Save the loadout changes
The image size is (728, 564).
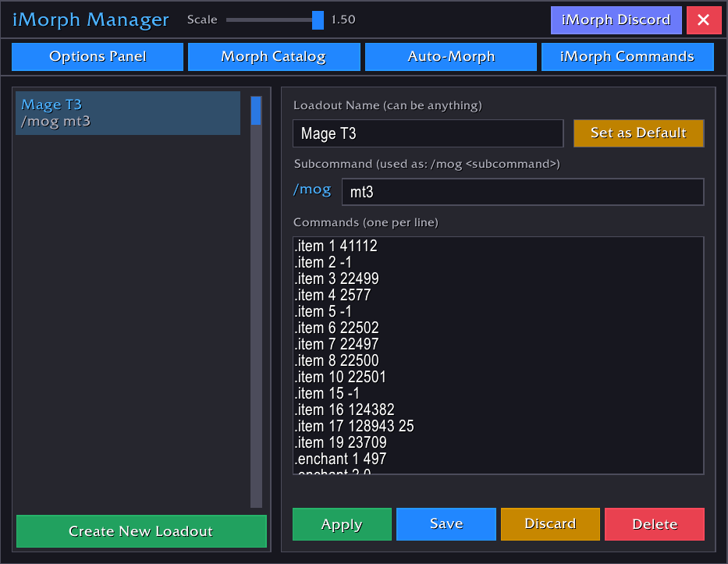pyautogui.click(x=446, y=524)
